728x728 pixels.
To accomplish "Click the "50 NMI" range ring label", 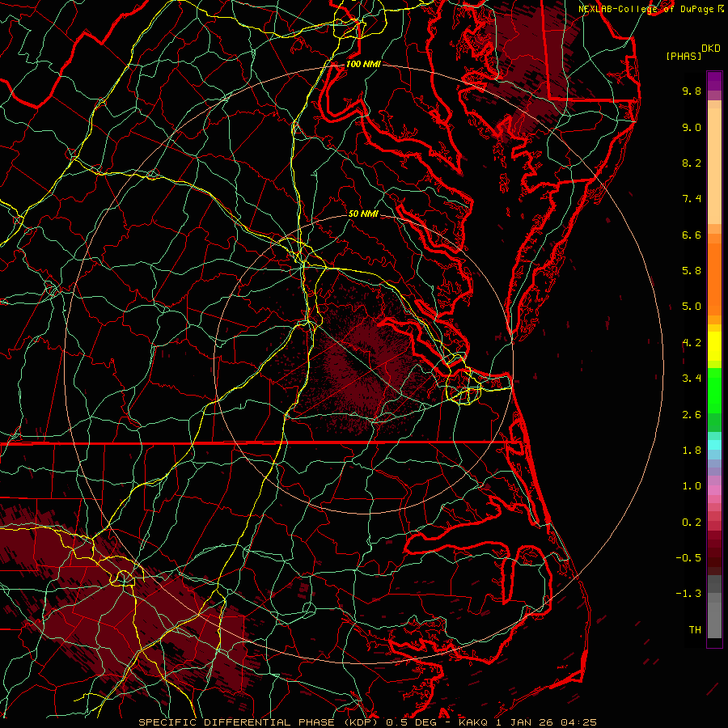I will tap(363, 214).
